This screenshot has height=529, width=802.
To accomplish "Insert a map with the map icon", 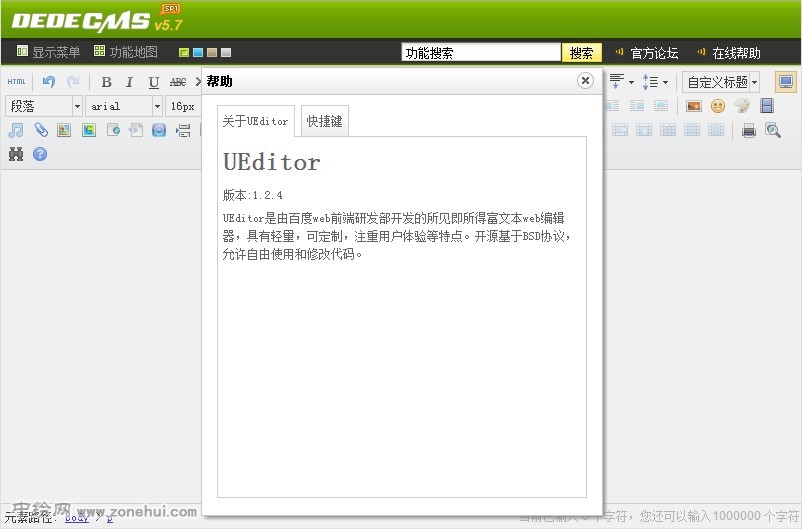I will [64, 130].
